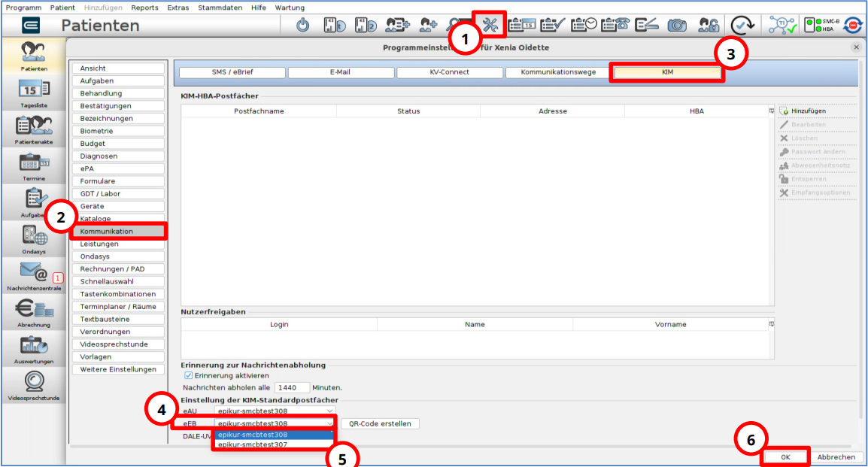This screenshot has height=467, width=868.
Task: Switch to the KIM tab
Action: coord(667,72)
